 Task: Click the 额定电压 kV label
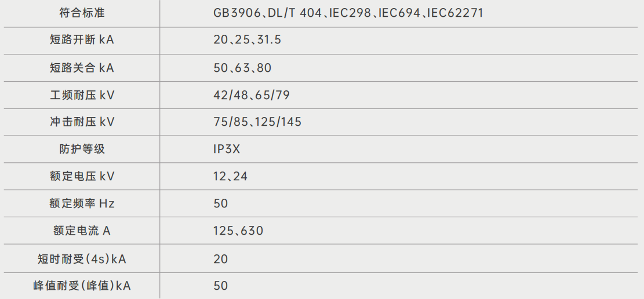point(82,176)
